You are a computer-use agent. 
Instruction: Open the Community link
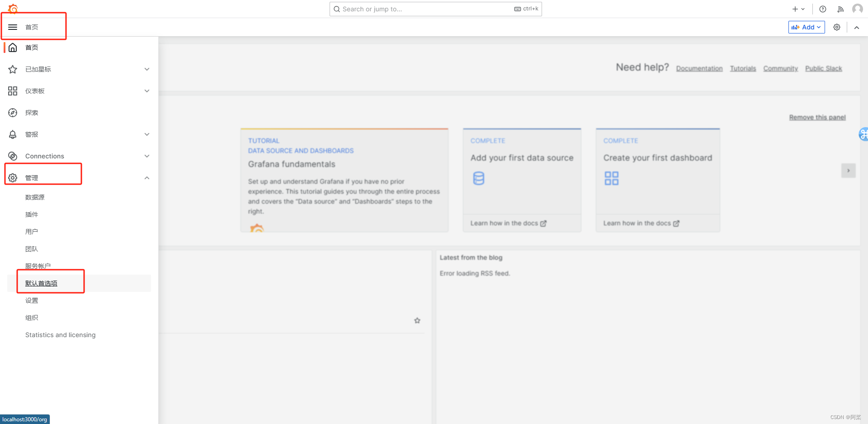tap(781, 68)
